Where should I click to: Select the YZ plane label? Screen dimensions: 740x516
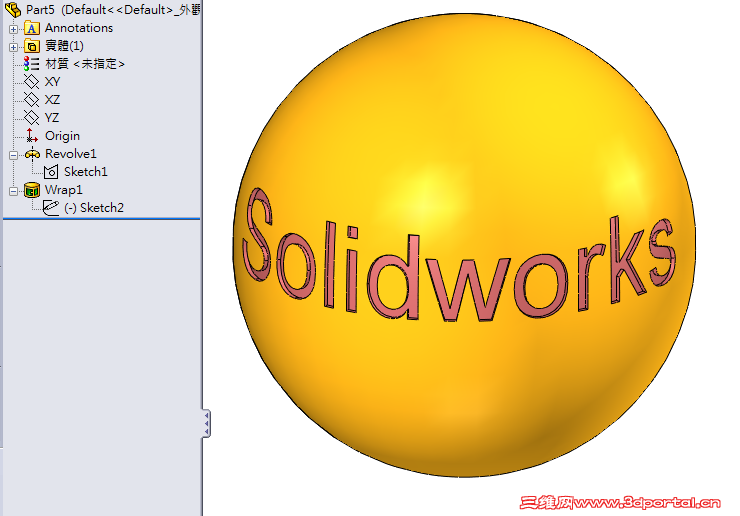(52, 118)
